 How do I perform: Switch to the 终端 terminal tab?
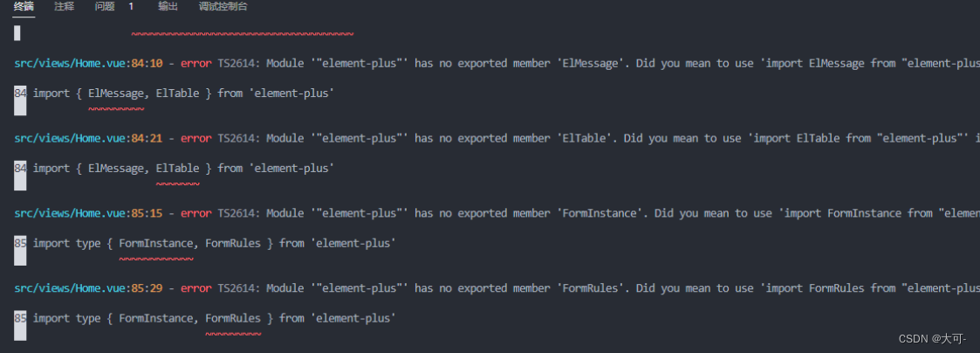tap(24, 7)
